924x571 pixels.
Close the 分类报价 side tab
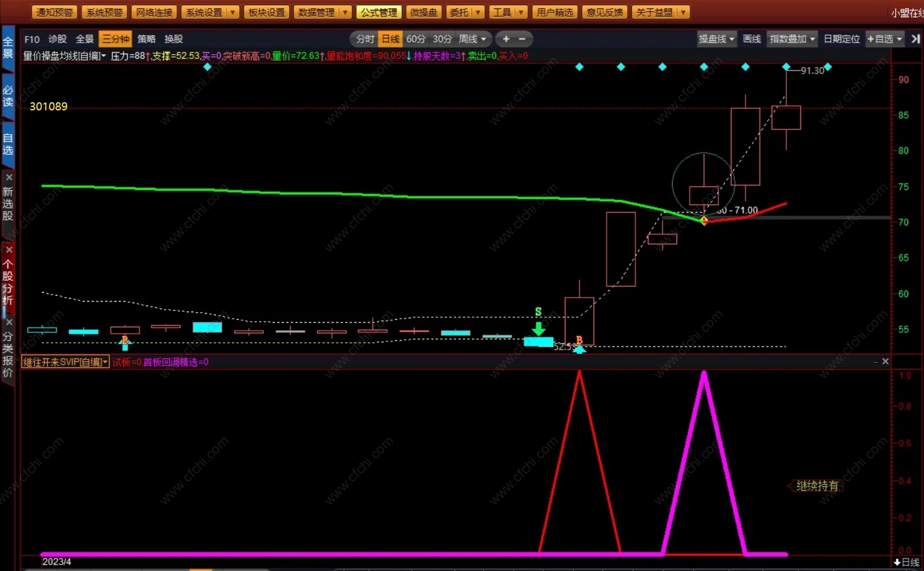pos(9,322)
